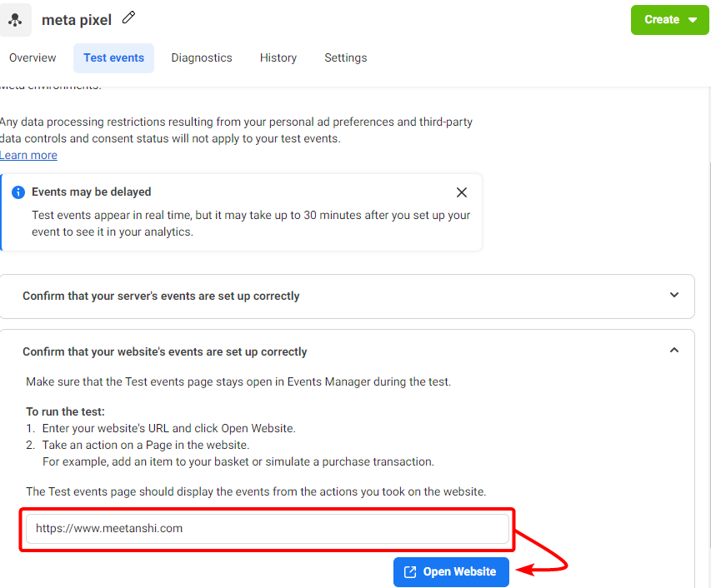Dismiss the Events may be delayed notice
The image size is (711, 588).
[x=462, y=192]
